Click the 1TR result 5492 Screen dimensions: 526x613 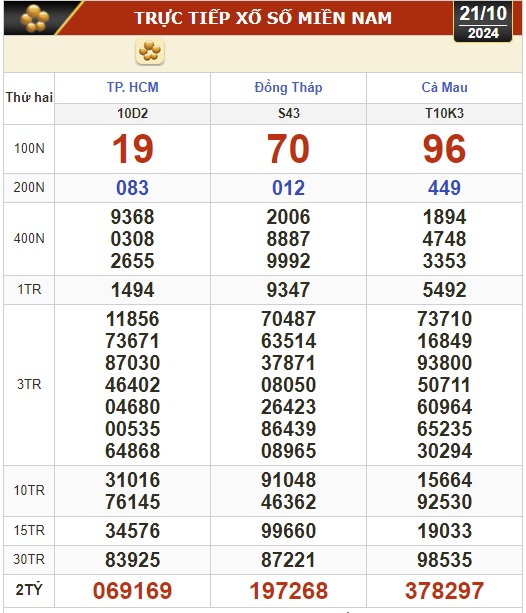pyautogui.click(x=444, y=290)
